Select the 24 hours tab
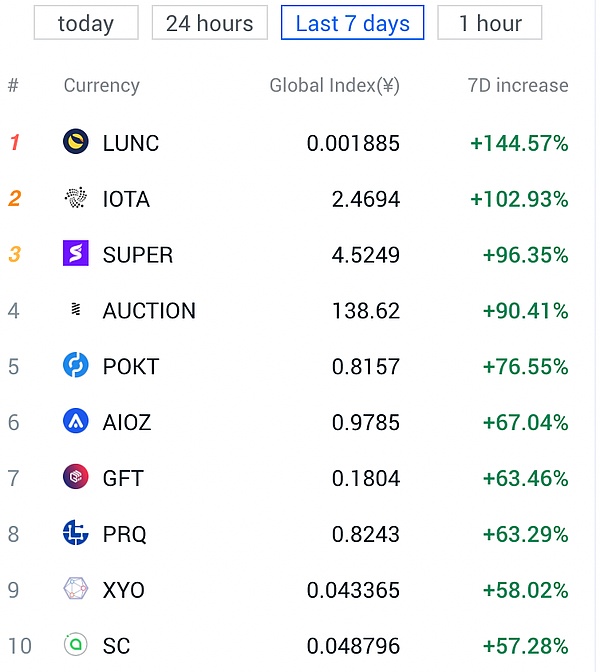 click(210, 23)
